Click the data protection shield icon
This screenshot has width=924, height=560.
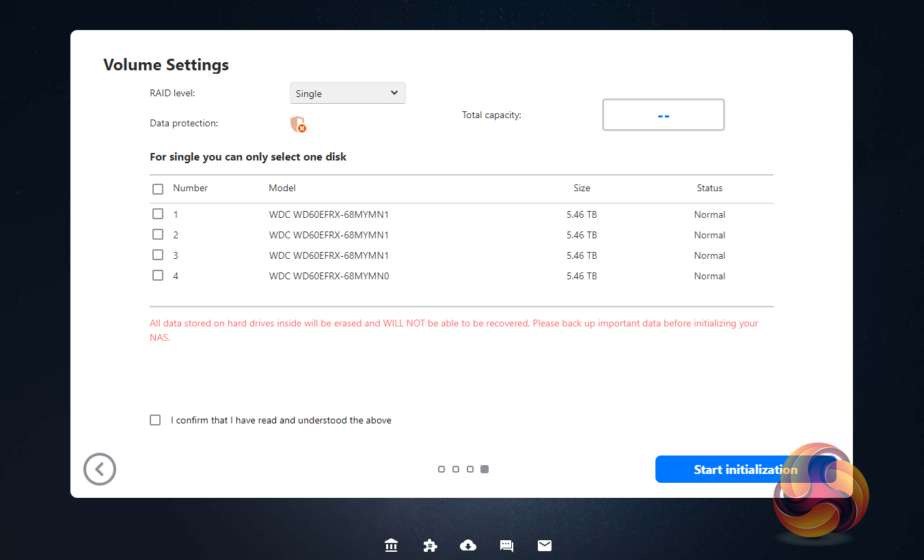tap(298, 124)
